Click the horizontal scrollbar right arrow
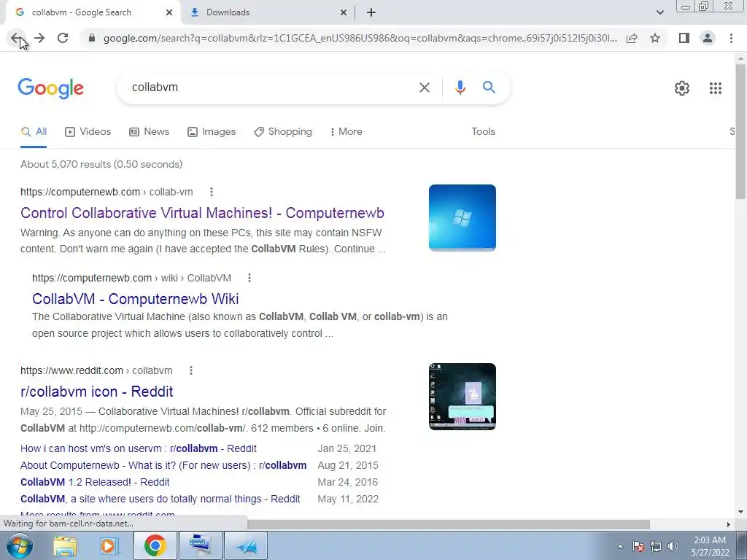 tap(729, 524)
